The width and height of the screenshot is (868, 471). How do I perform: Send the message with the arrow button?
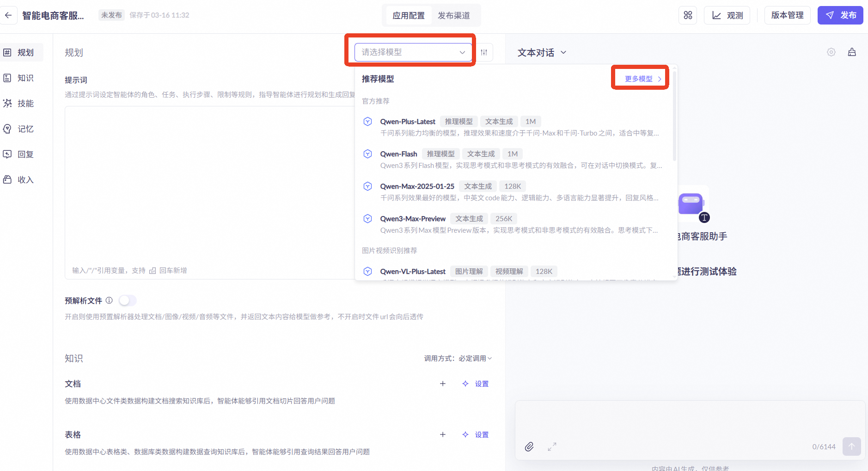click(851, 446)
